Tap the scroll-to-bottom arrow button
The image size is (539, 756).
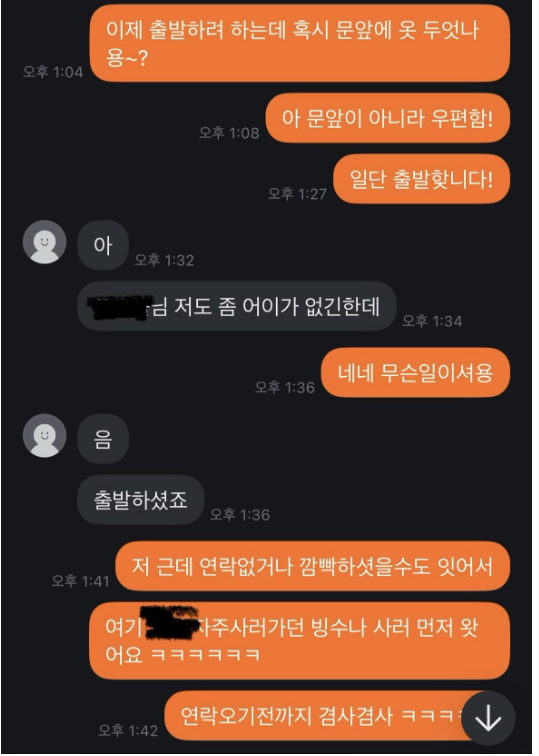click(x=488, y=718)
